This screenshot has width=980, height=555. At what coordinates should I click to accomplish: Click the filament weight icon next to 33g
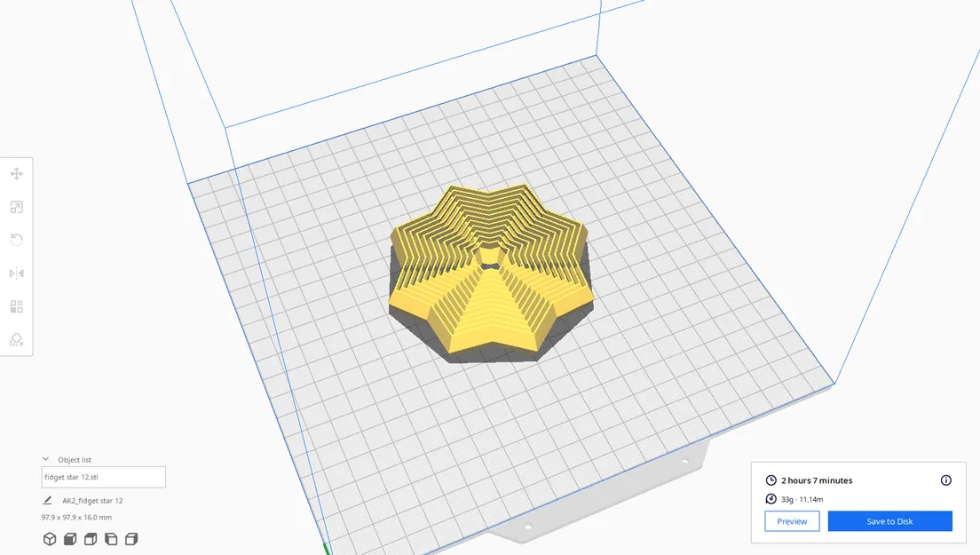769,499
